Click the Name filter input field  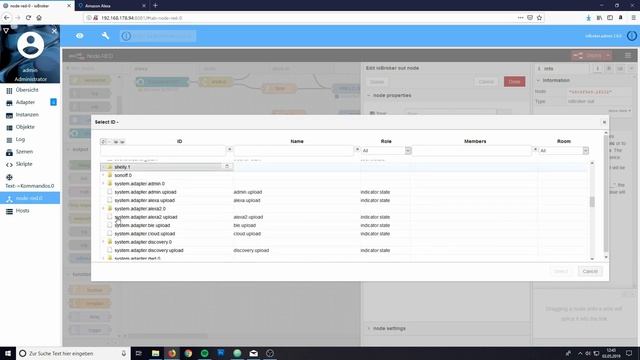pyautogui.click(x=293, y=151)
